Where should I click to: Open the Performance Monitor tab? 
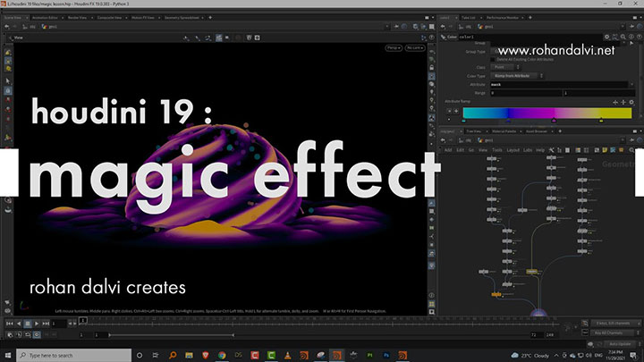pos(503,18)
